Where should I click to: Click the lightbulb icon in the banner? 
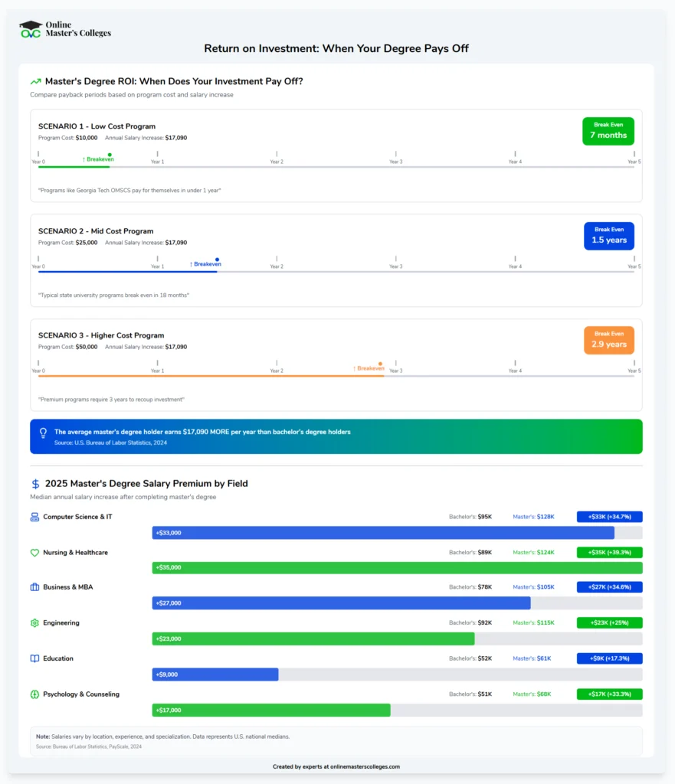coord(44,433)
